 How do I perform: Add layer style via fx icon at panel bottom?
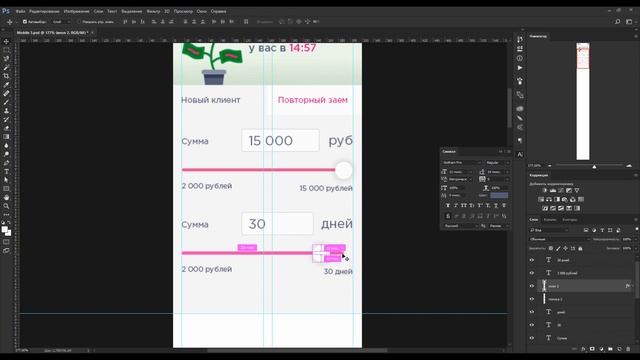583,349
